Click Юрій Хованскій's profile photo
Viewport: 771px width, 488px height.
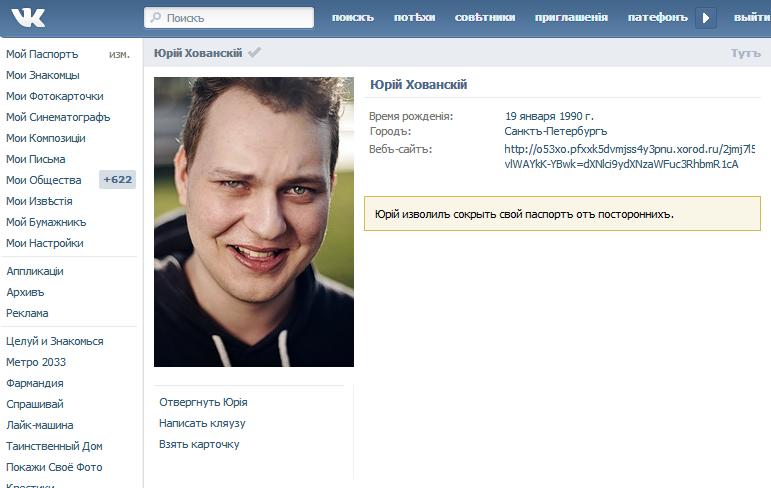(x=253, y=222)
